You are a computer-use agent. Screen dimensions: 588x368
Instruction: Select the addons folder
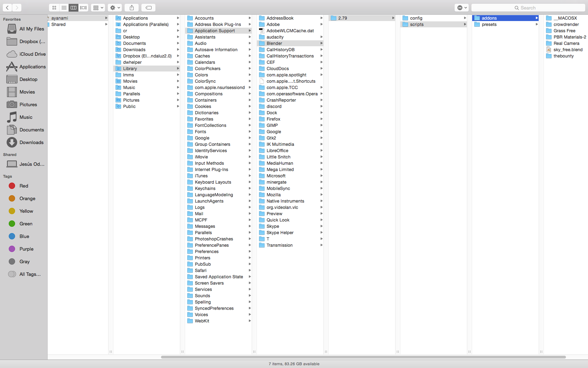505,18
